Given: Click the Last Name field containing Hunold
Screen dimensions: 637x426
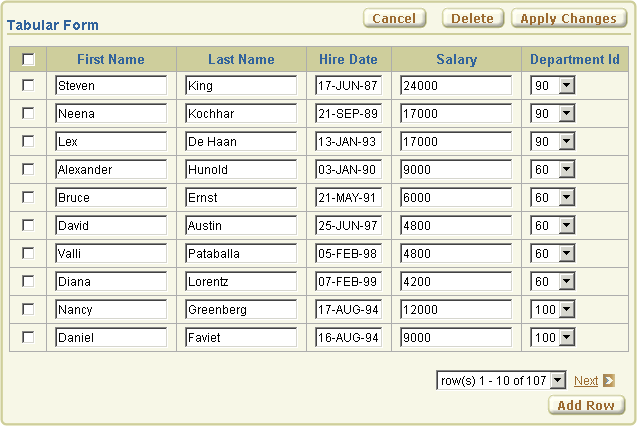Looking at the screenshot, I should tap(241, 169).
